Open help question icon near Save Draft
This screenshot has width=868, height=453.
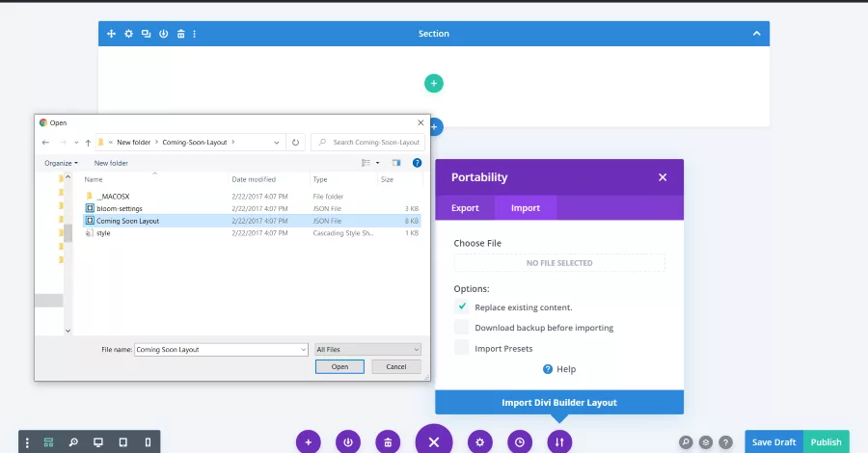[x=725, y=442]
